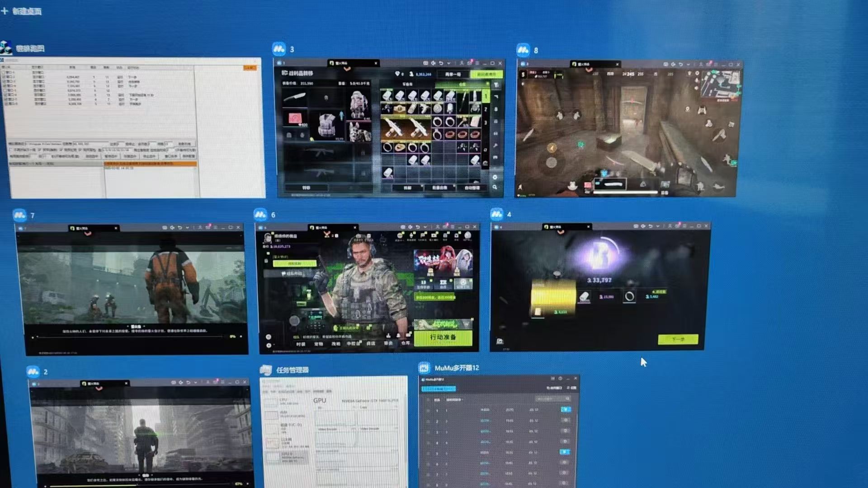868x488 pixels.
Task: Click 新建桌面 plus icon
Action: point(5,10)
